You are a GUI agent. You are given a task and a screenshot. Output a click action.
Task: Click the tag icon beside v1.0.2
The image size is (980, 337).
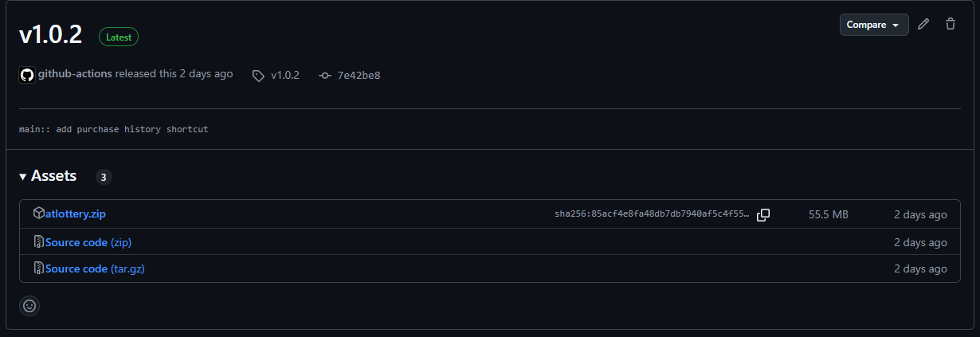(x=258, y=76)
